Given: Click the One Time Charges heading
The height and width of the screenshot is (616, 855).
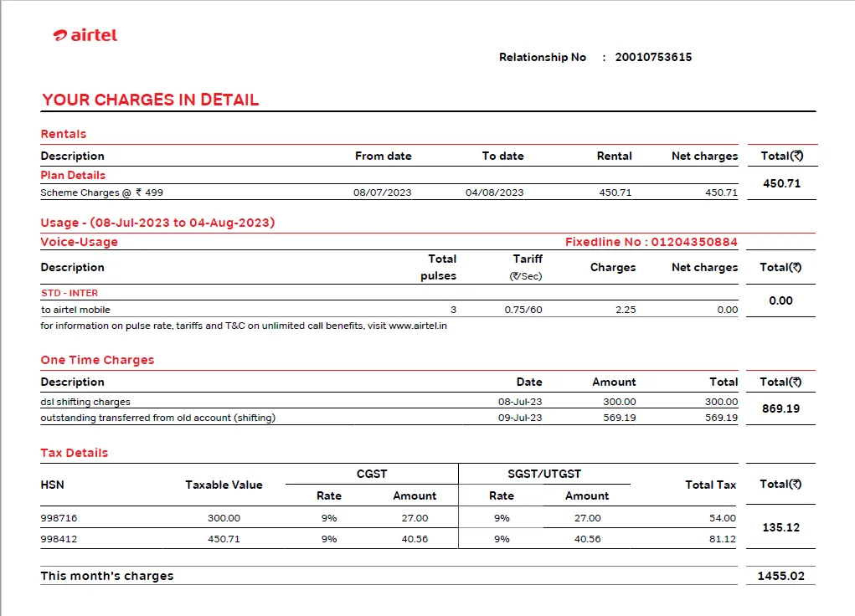Looking at the screenshot, I should pos(97,360).
